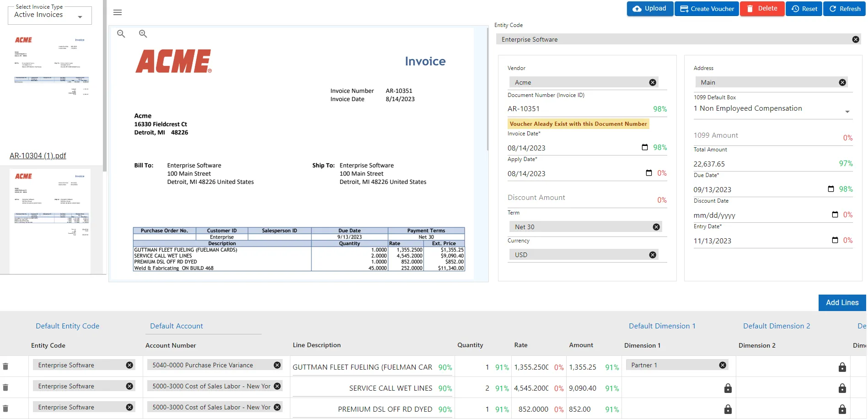
Task: Click the thumbnail list scrollbar
Action: (105, 86)
